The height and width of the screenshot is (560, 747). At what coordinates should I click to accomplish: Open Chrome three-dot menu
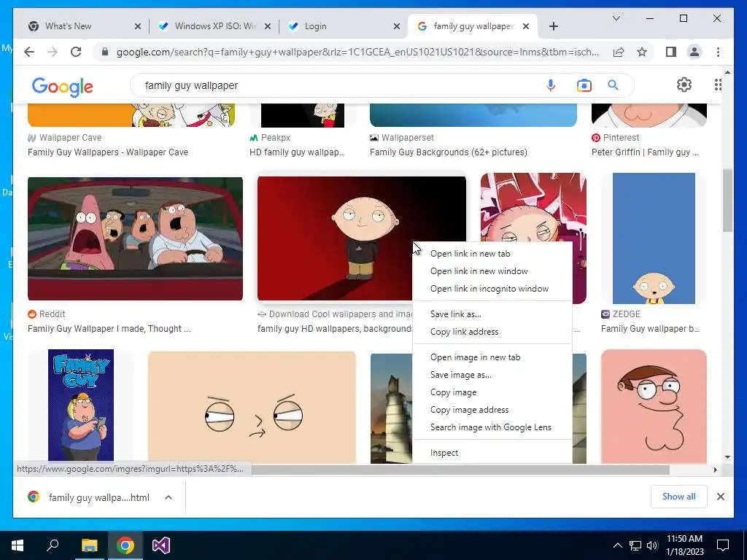pyautogui.click(x=718, y=52)
